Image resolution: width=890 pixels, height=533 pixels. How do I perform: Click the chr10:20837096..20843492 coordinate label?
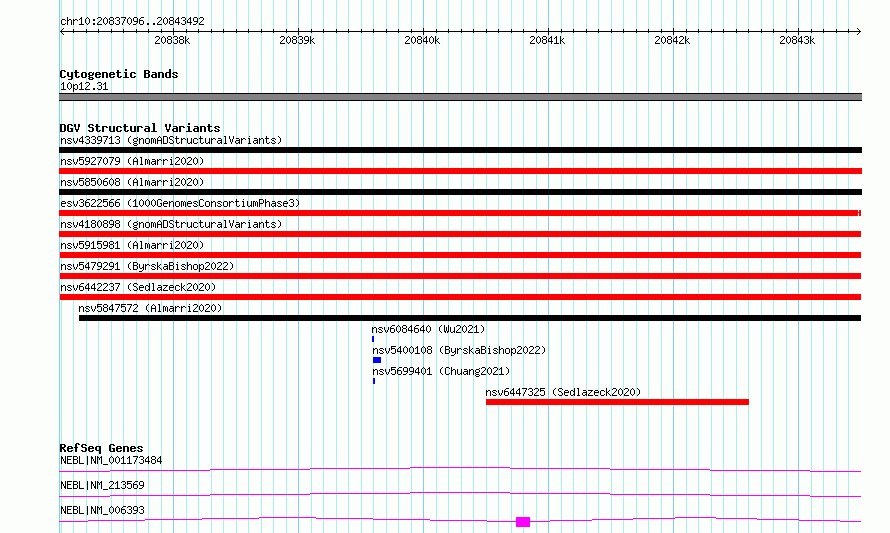coord(132,22)
